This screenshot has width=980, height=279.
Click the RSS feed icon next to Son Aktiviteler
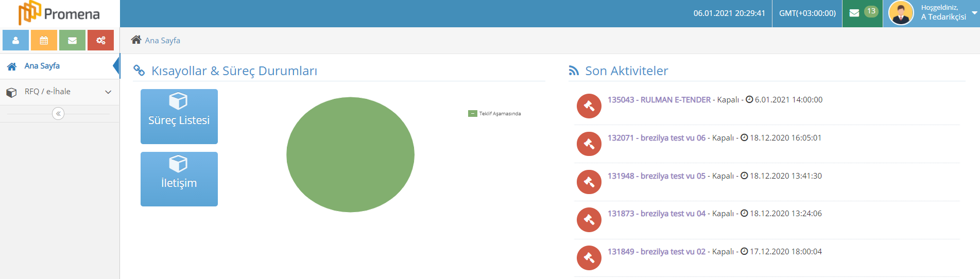pos(574,71)
